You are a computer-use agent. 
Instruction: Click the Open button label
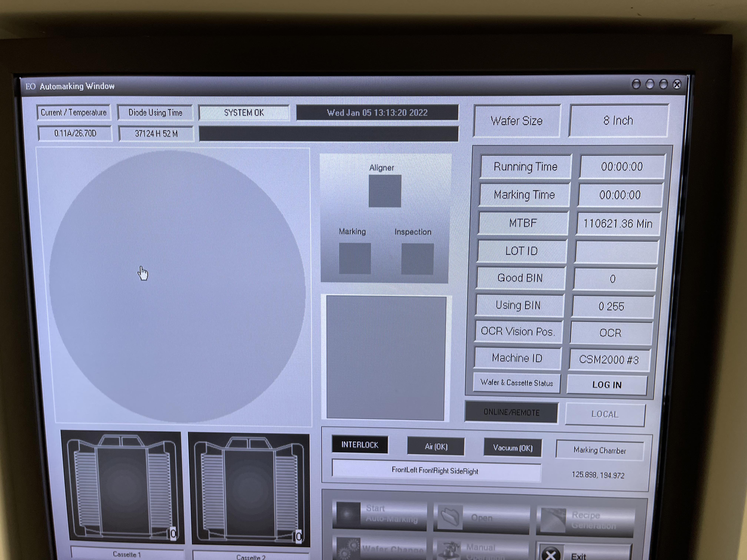482,518
